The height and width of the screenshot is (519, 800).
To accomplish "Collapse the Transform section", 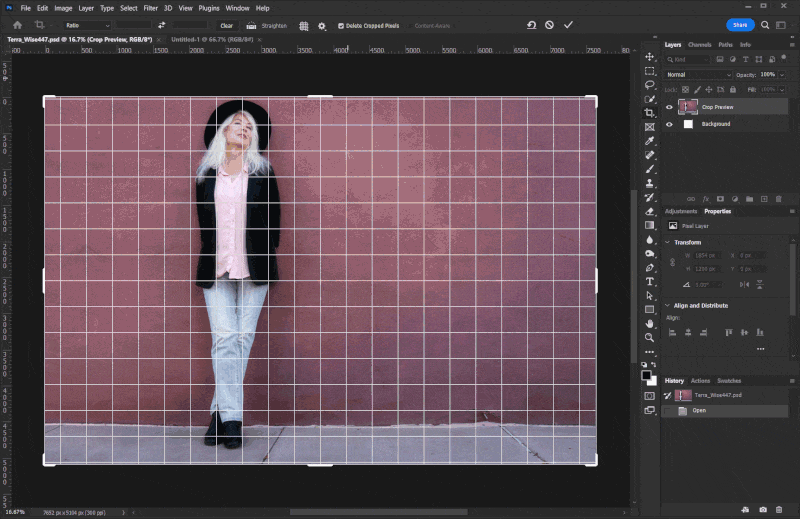I will [668, 242].
